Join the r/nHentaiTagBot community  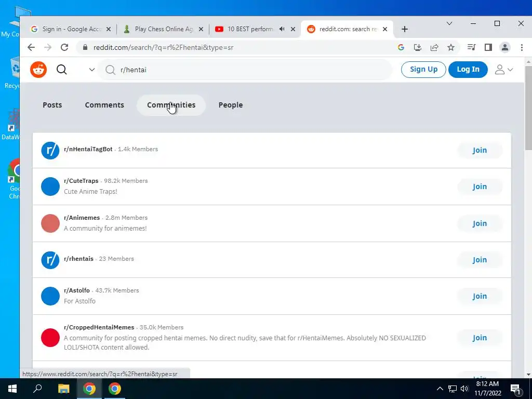pos(480,150)
